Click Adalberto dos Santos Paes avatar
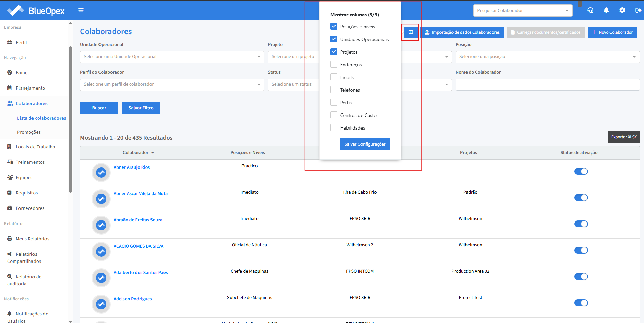This screenshot has width=644, height=323. pyautogui.click(x=101, y=278)
